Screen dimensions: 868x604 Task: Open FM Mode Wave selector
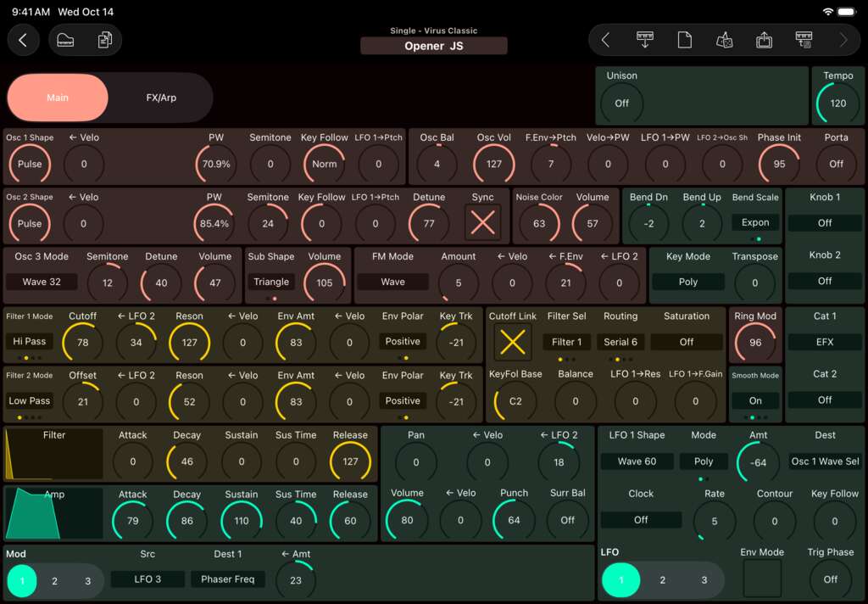click(x=392, y=282)
